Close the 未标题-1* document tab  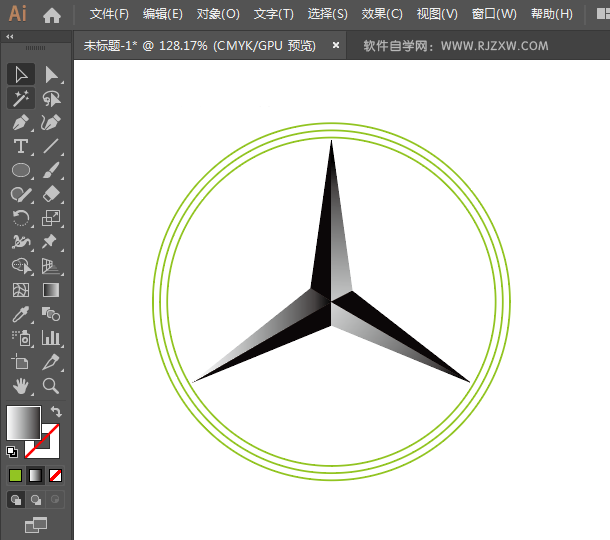pos(336,46)
